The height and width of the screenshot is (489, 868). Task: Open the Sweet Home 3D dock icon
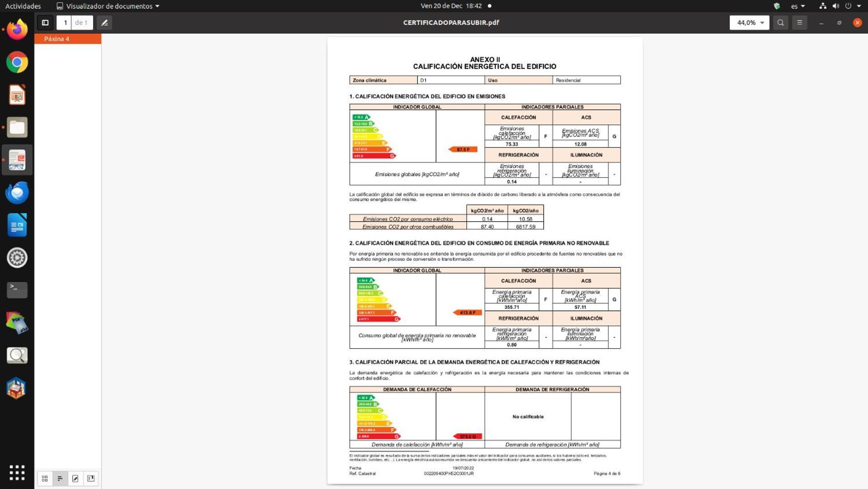17,388
